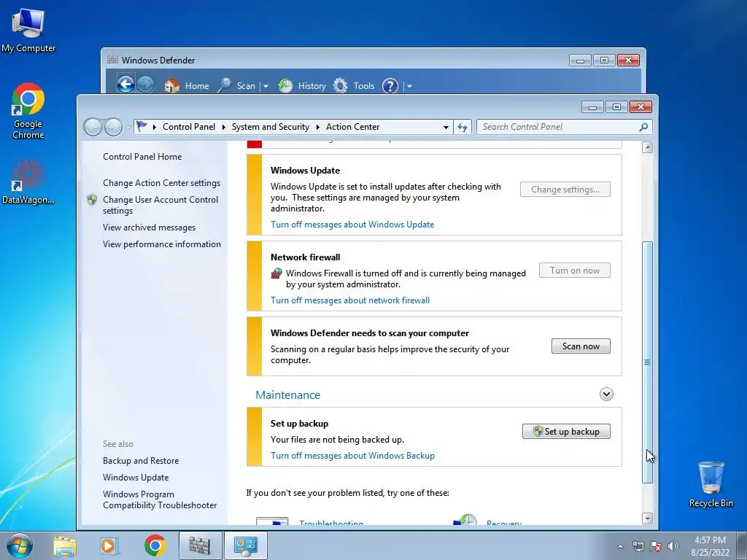Click the Action Center scrollbar up arrow

pyautogui.click(x=648, y=147)
